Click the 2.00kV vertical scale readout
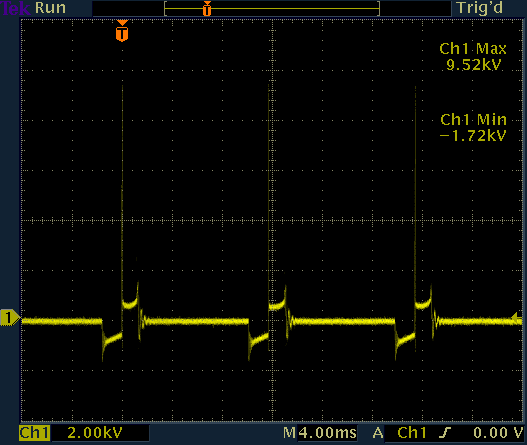This screenshot has height=445, width=527. coord(95,433)
